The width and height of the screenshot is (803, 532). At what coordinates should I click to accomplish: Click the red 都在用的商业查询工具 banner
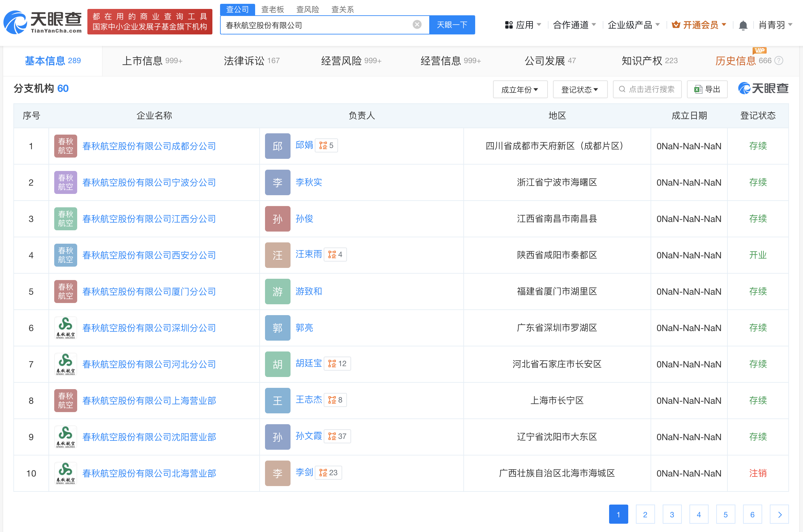click(150, 22)
